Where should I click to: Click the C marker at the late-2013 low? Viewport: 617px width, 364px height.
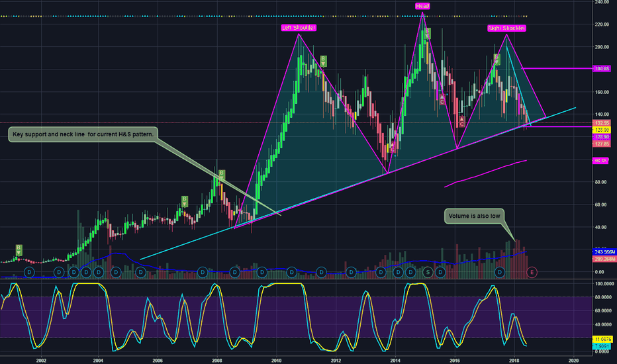393,148
